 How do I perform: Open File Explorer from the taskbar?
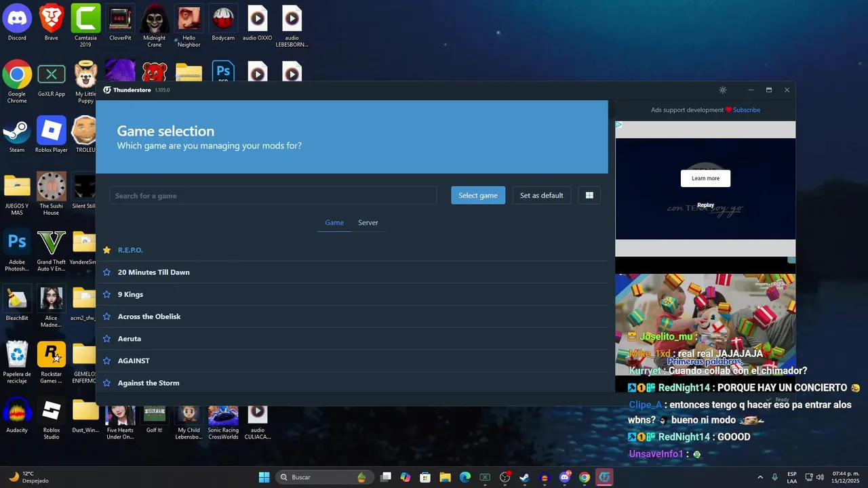pos(446,477)
